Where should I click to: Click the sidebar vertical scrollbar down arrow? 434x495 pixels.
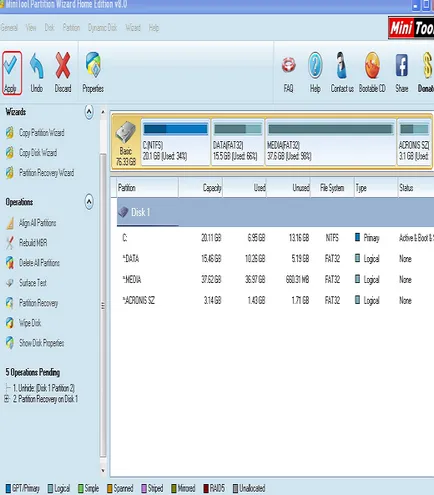[x=103, y=471]
